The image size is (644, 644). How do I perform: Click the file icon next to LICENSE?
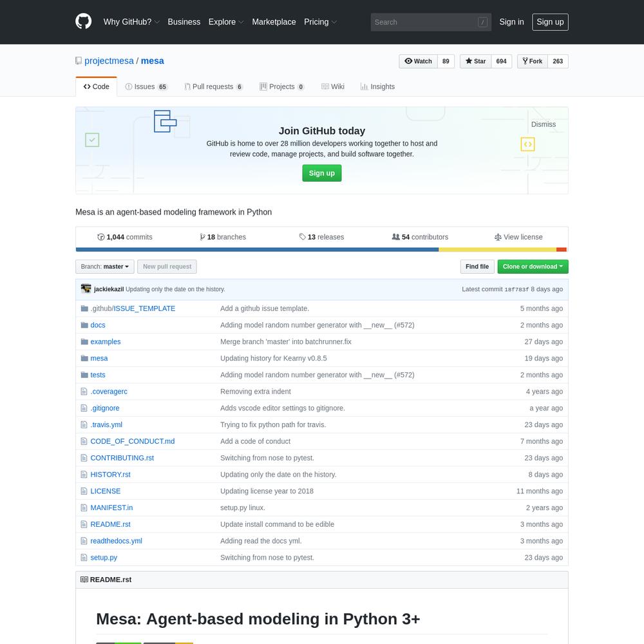[x=84, y=491]
